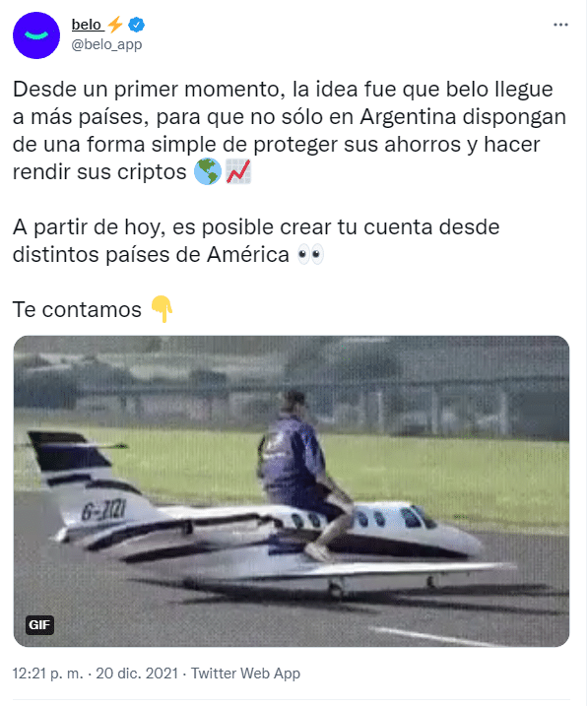The height and width of the screenshot is (706, 588).
Task: Click the globe emoji in the tweet
Action: point(208,171)
